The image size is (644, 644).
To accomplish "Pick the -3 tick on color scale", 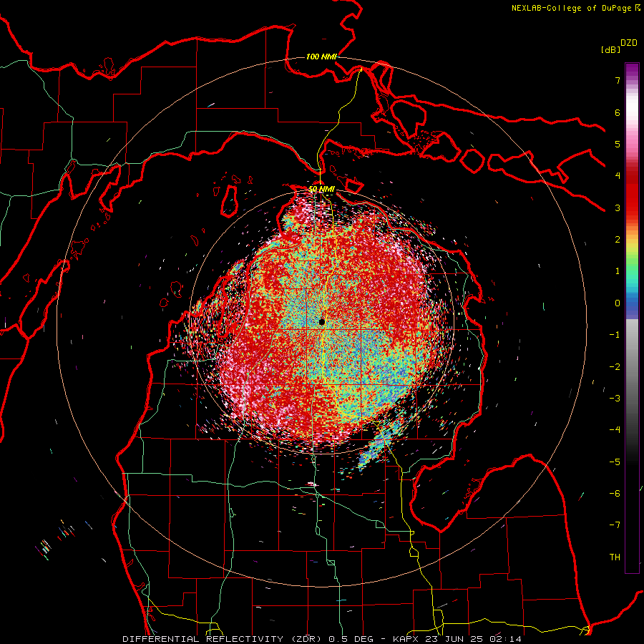I will tap(615, 399).
